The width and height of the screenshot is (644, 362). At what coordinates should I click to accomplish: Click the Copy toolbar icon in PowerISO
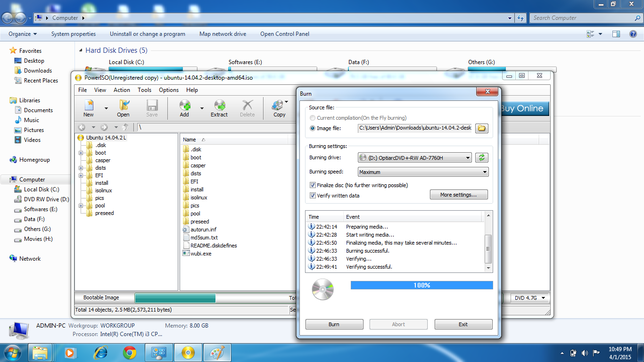[280, 108]
